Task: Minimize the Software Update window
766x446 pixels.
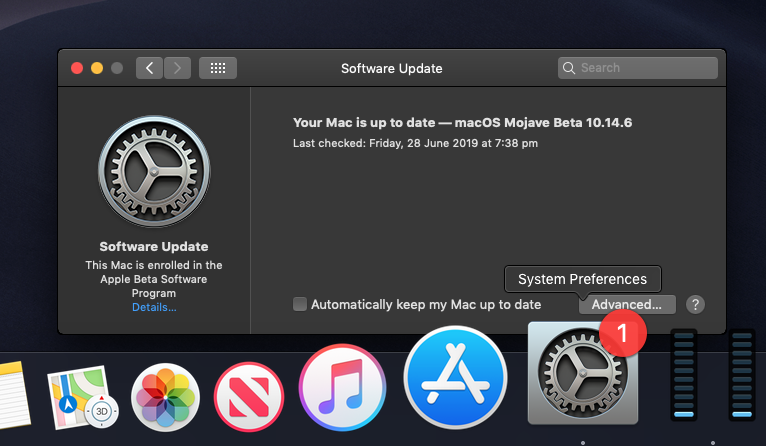Action: (x=97, y=68)
